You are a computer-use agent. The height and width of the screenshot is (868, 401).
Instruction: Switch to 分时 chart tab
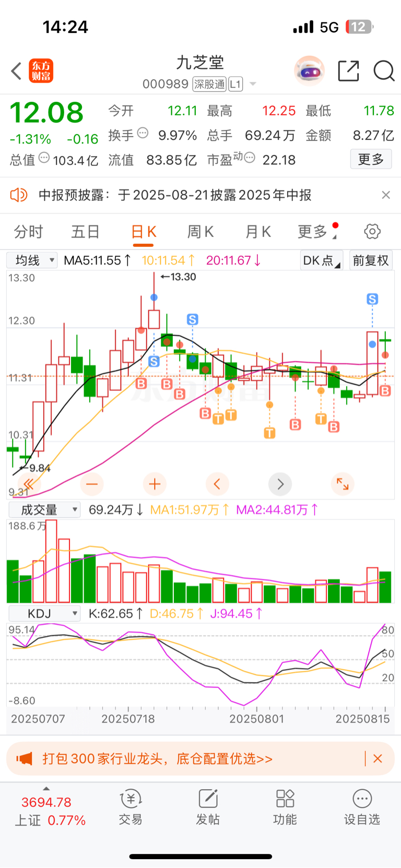[28, 232]
